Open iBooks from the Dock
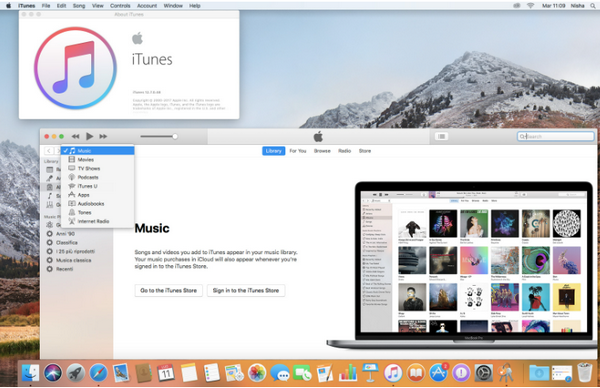600x388 pixels. pyautogui.click(x=416, y=373)
